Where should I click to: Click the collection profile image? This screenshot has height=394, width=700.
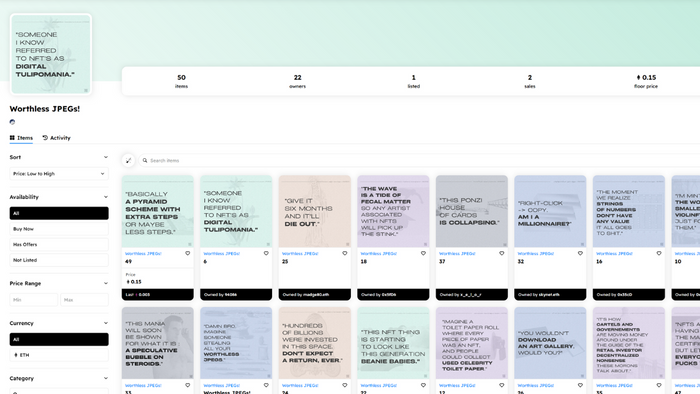click(x=51, y=54)
